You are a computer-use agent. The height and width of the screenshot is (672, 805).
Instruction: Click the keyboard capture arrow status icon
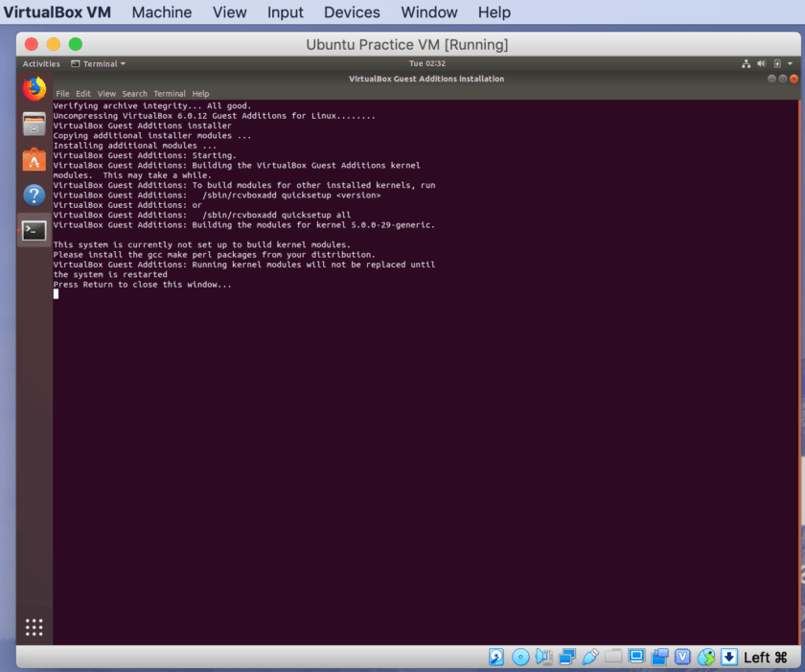click(x=729, y=657)
